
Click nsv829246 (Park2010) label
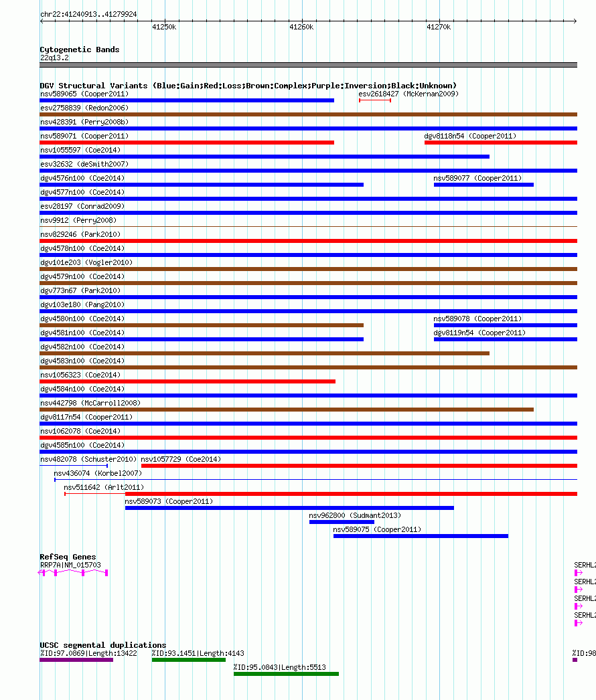pyautogui.click(x=80, y=234)
